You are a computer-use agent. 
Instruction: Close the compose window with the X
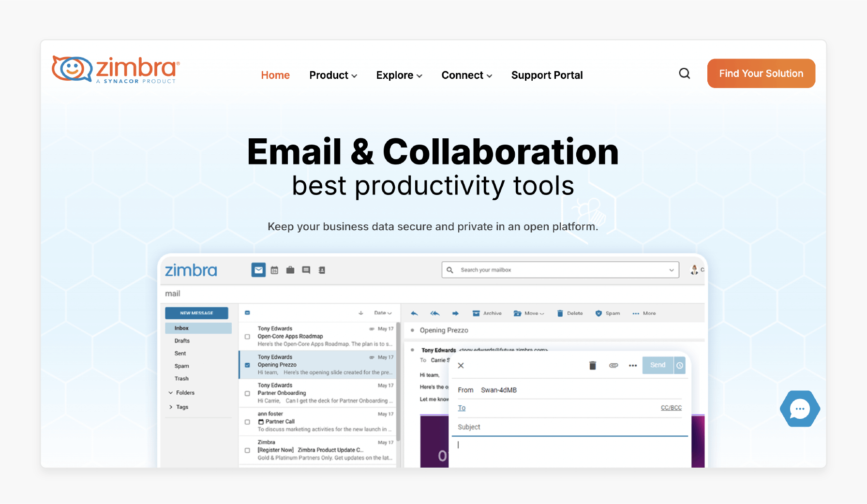point(461,366)
